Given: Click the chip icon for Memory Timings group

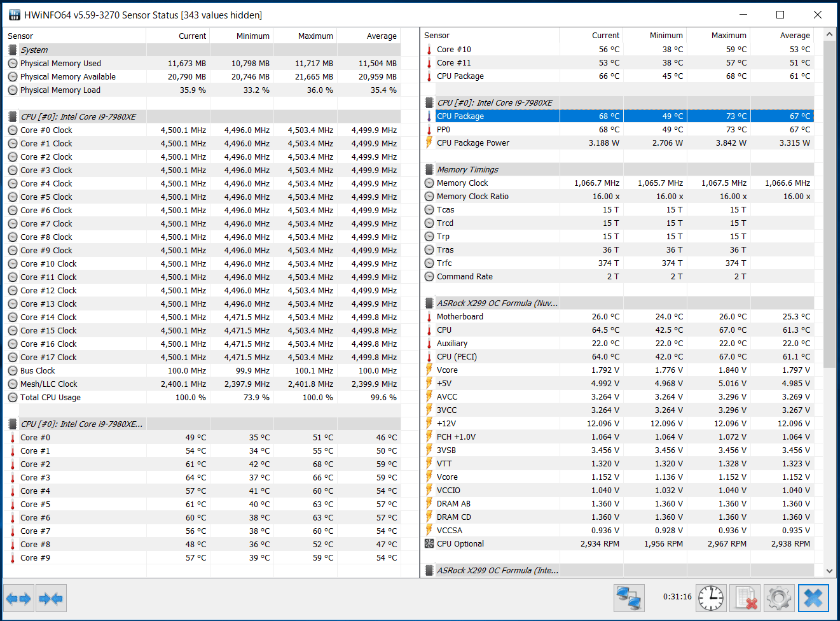Looking at the screenshot, I should click(429, 169).
